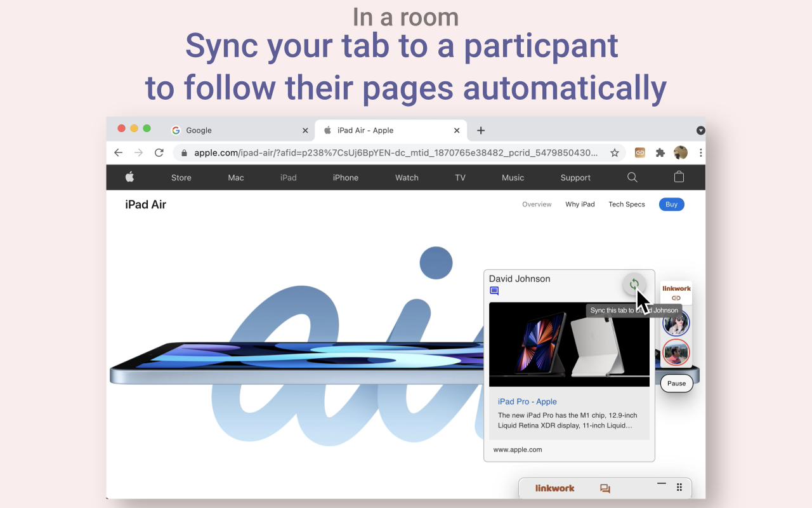The image size is (812, 508).
Task: Open the iPad nav item
Action: tap(289, 178)
